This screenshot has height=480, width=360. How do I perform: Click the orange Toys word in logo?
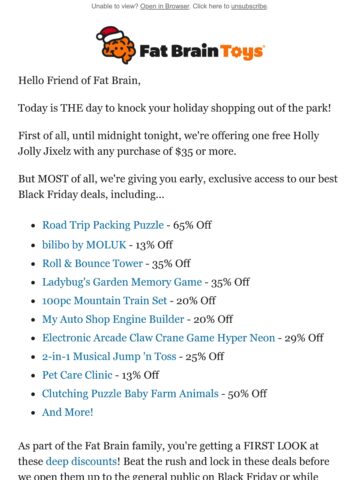pyautogui.click(x=242, y=52)
